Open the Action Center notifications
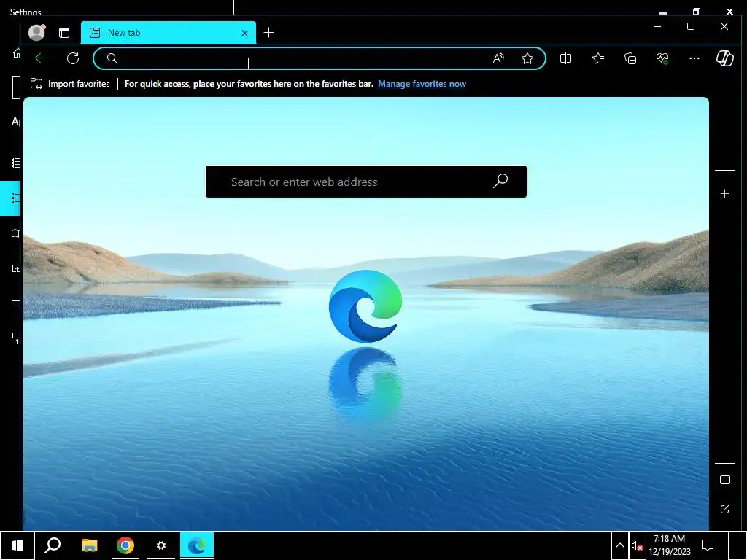The width and height of the screenshot is (747, 560). (708, 545)
